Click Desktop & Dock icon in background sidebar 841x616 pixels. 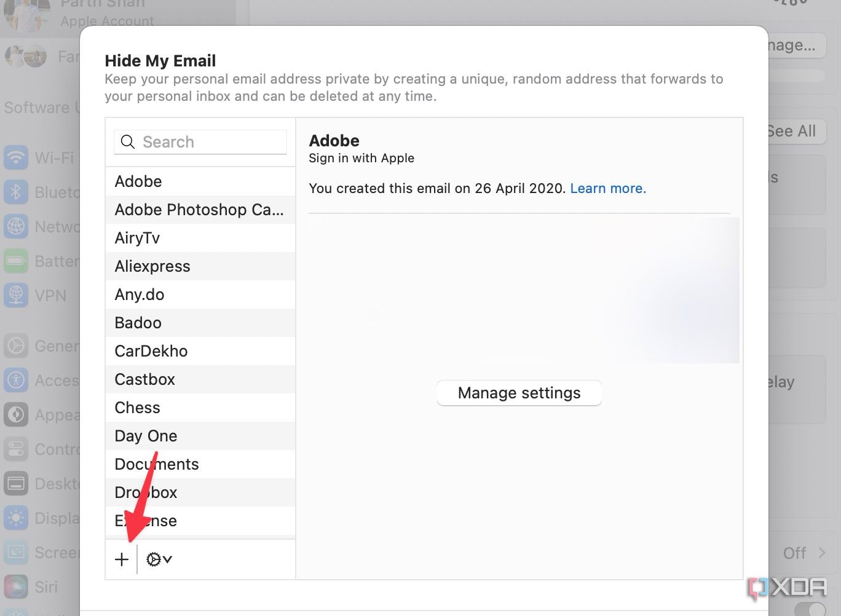tap(16, 484)
